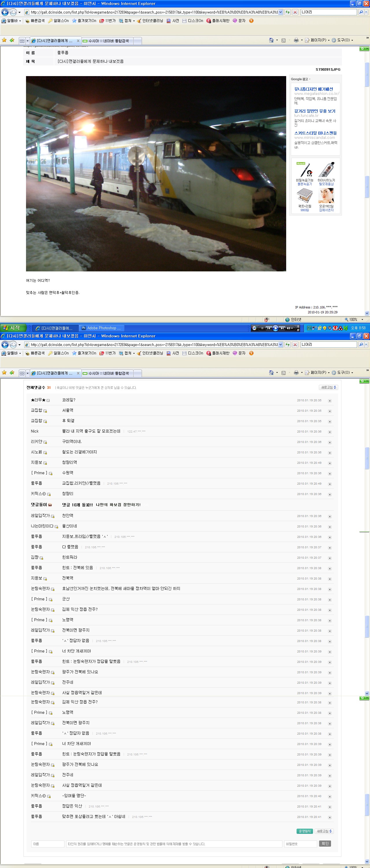Open Favorites Center star in train photo window

(4, 40)
